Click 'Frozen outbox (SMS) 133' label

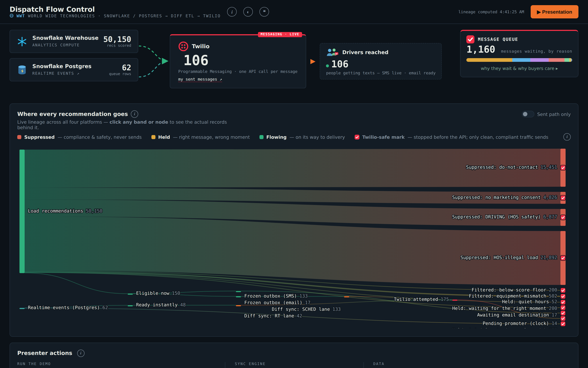(276, 296)
